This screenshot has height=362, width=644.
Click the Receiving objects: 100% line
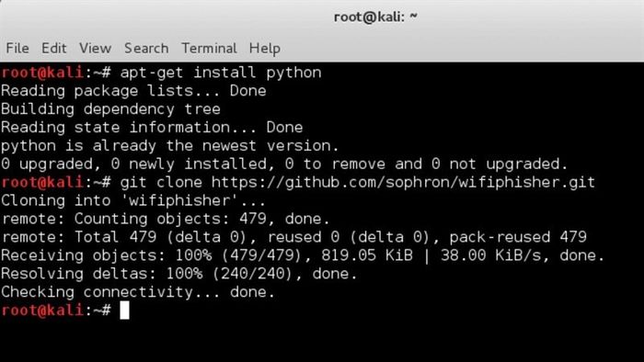point(303,255)
